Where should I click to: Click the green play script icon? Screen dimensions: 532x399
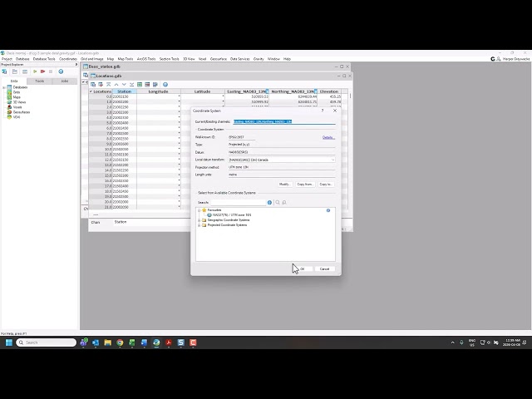pos(35,71)
